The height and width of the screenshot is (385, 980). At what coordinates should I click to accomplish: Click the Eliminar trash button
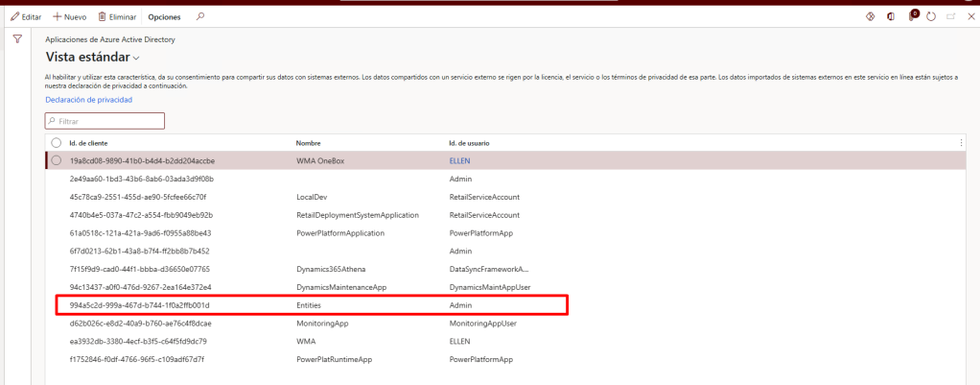tap(118, 16)
